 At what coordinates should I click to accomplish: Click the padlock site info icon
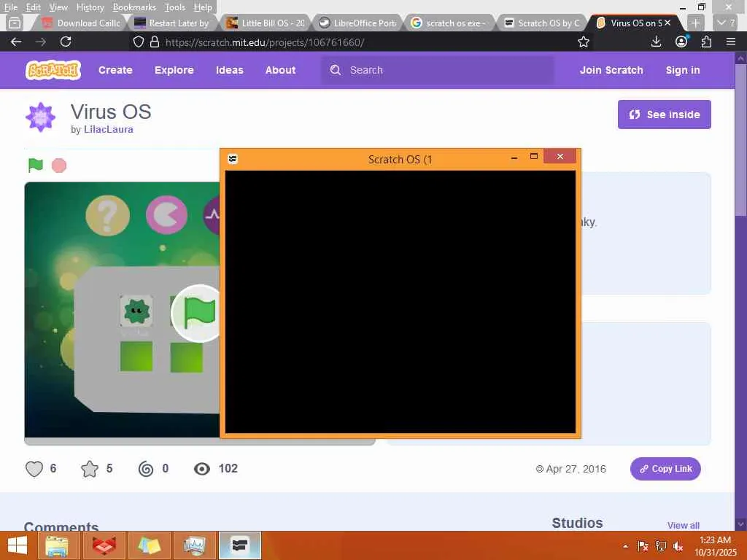tap(155, 42)
